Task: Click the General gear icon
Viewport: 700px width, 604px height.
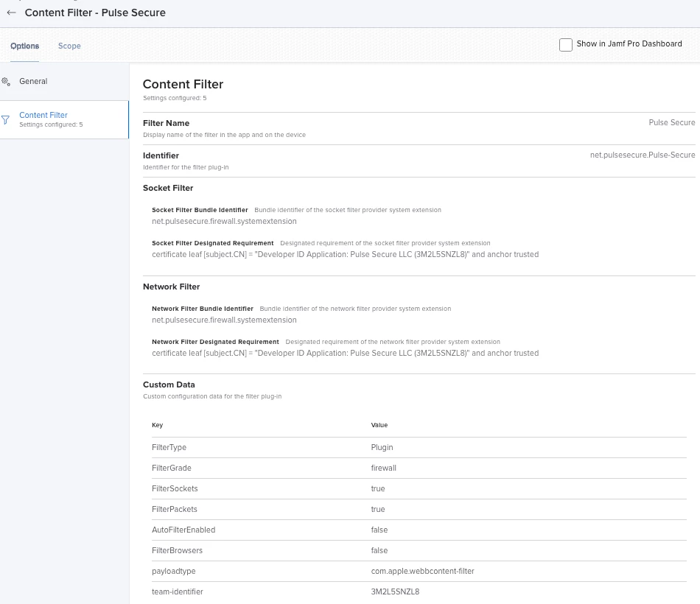Action: (x=6, y=82)
